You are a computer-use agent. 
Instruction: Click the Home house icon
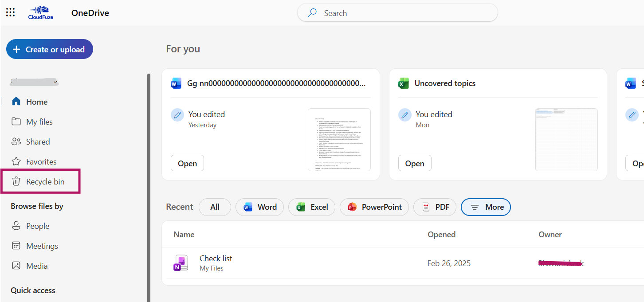pos(16,102)
